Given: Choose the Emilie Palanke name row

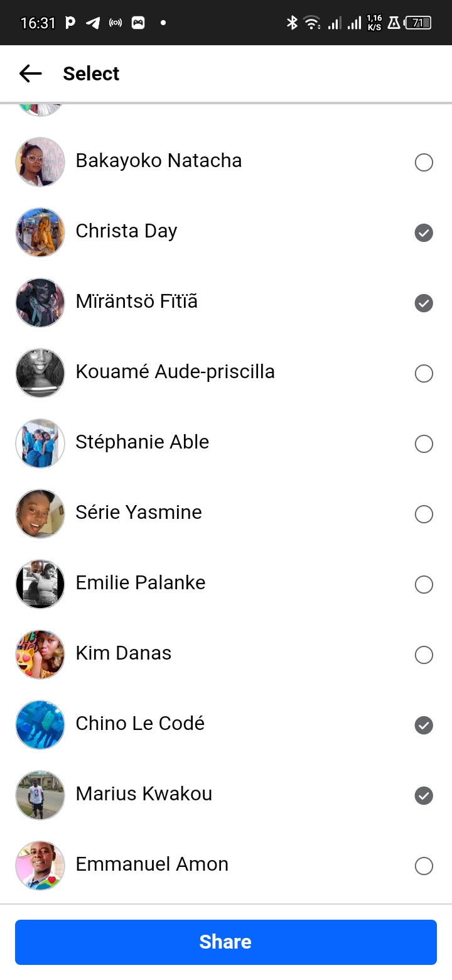Looking at the screenshot, I should (x=141, y=583).
